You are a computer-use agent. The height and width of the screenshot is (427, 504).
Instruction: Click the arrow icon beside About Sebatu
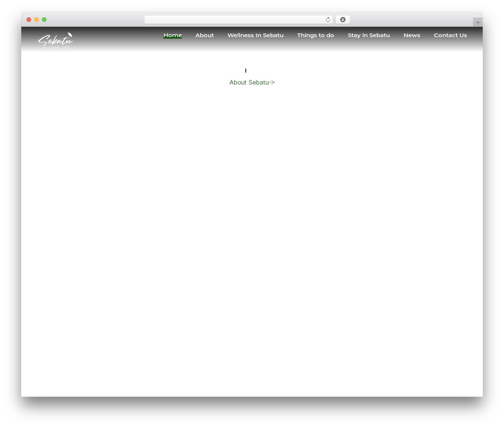pyautogui.click(x=272, y=82)
